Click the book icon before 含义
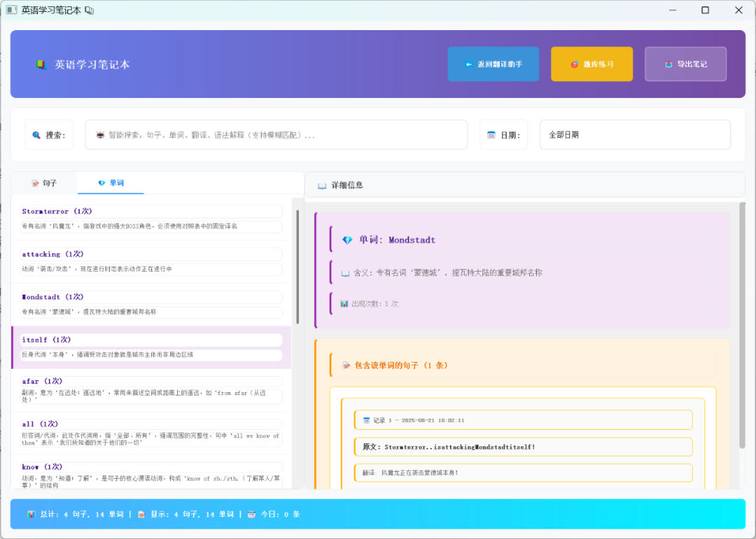Viewport: 756px width, 539px height. click(345, 274)
